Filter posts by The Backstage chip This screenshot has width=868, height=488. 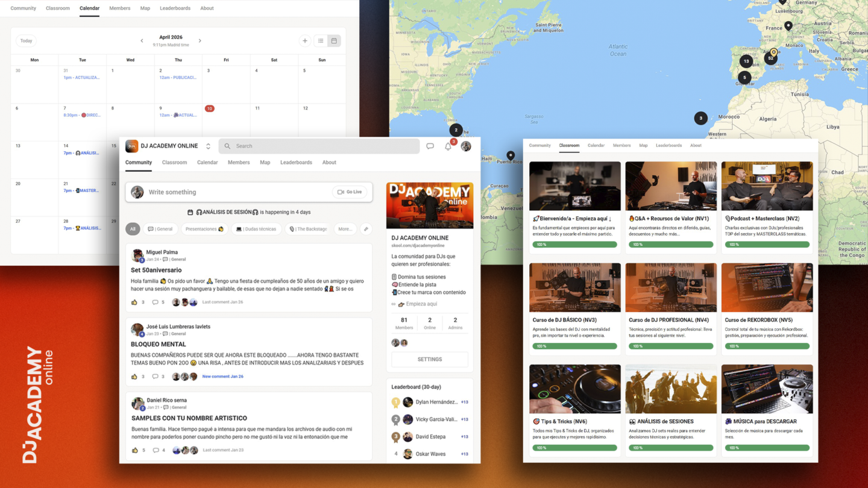pos(307,229)
